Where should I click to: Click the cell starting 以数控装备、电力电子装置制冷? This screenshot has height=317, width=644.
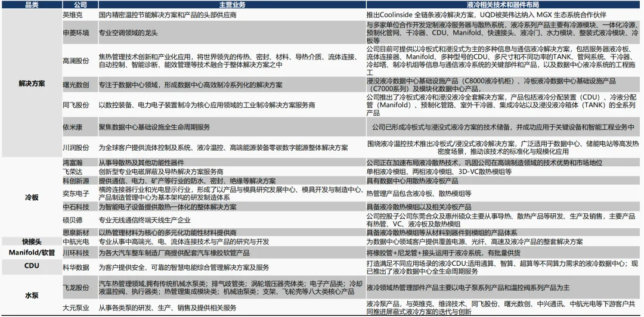coord(231,105)
